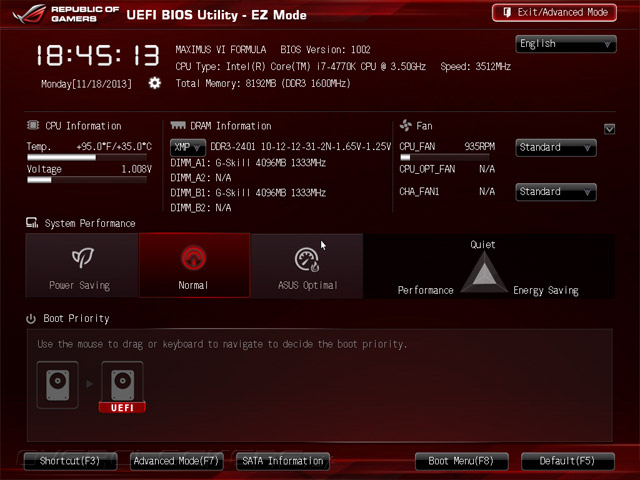Open the English language dropdown
640x480 pixels.
pos(566,44)
